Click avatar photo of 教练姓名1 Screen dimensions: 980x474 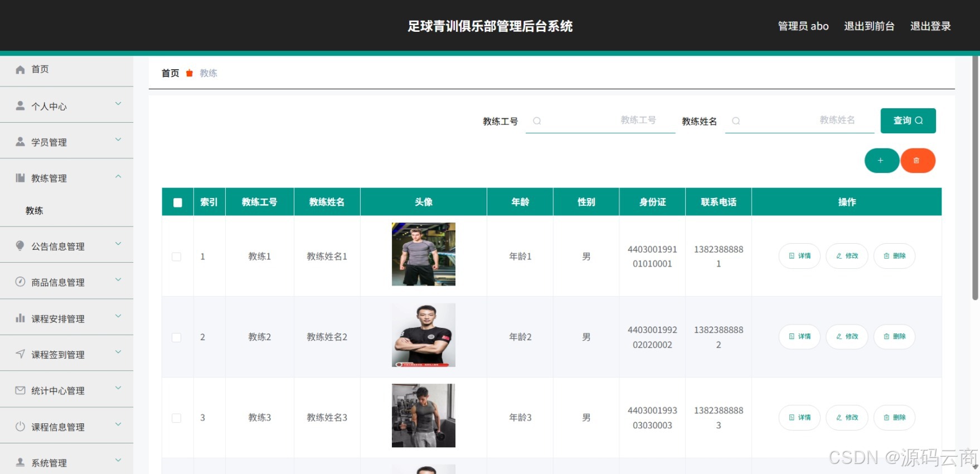pos(424,254)
